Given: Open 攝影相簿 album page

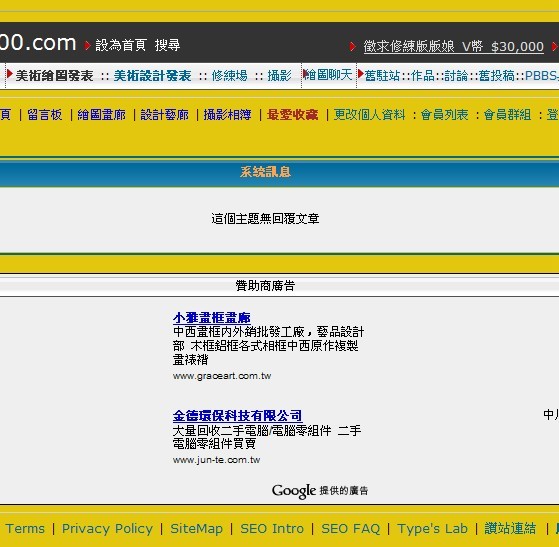Looking at the screenshot, I should coord(227,115).
